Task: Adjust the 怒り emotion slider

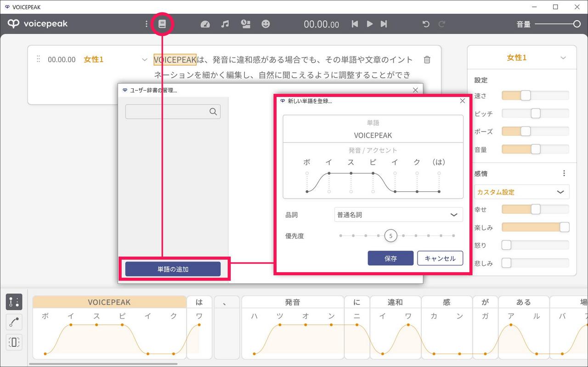Action: pos(535,245)
